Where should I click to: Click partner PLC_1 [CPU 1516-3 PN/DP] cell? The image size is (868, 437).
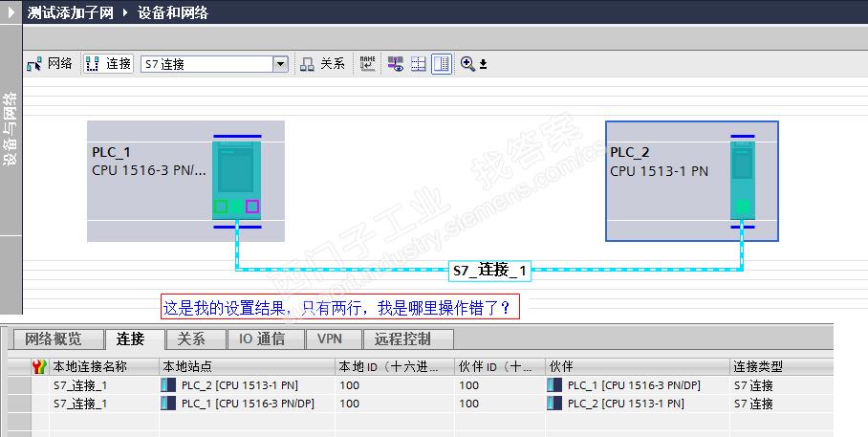[x=638, y=385]
